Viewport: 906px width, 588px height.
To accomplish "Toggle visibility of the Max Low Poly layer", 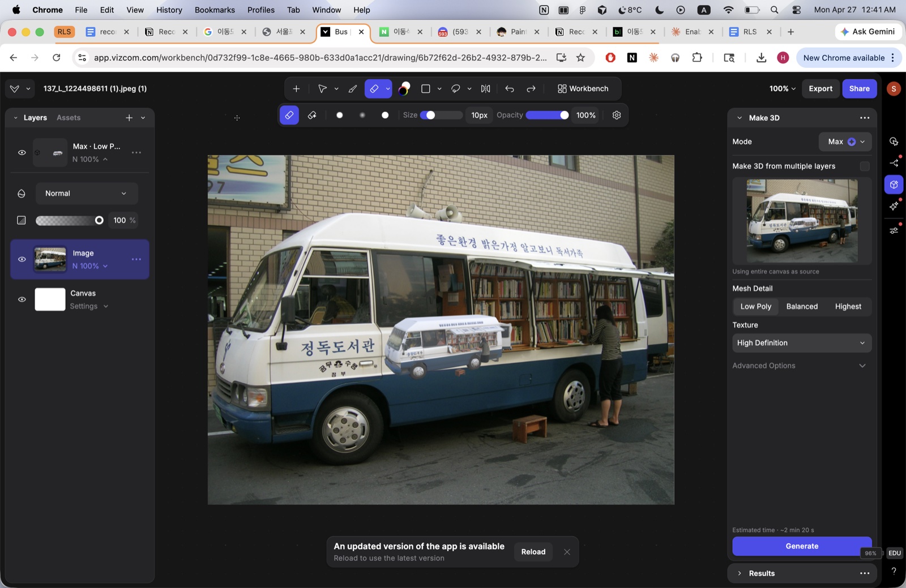I will tap(22, 152).
